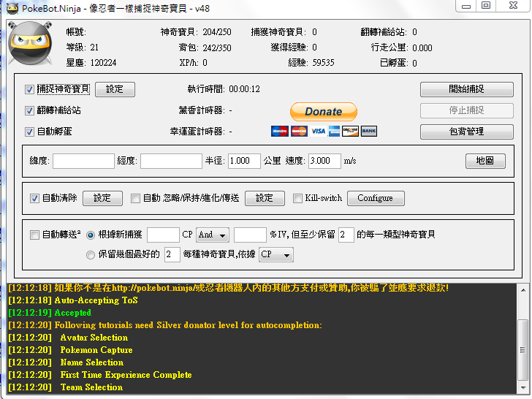532x399 pixels.
Task: Click the 速度 speed field
Action: tap(324, 161)
